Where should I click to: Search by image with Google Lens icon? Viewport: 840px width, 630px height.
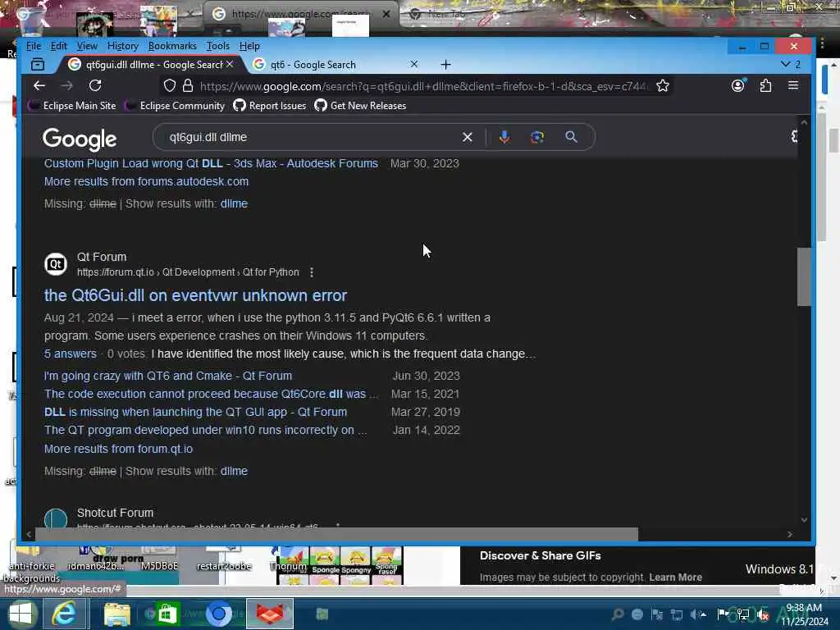537,137
